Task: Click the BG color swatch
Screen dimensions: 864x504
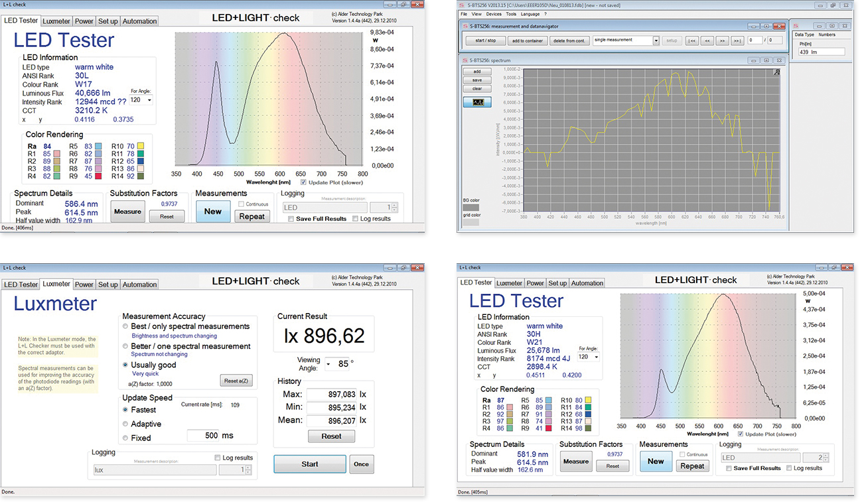Action: [x=470, y=207]
